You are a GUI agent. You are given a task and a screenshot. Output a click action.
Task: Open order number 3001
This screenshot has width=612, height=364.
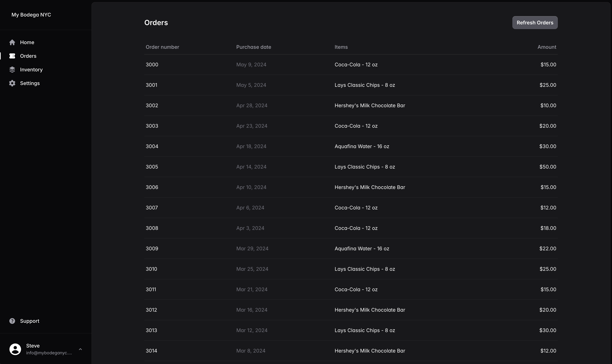tap(151, 85)
